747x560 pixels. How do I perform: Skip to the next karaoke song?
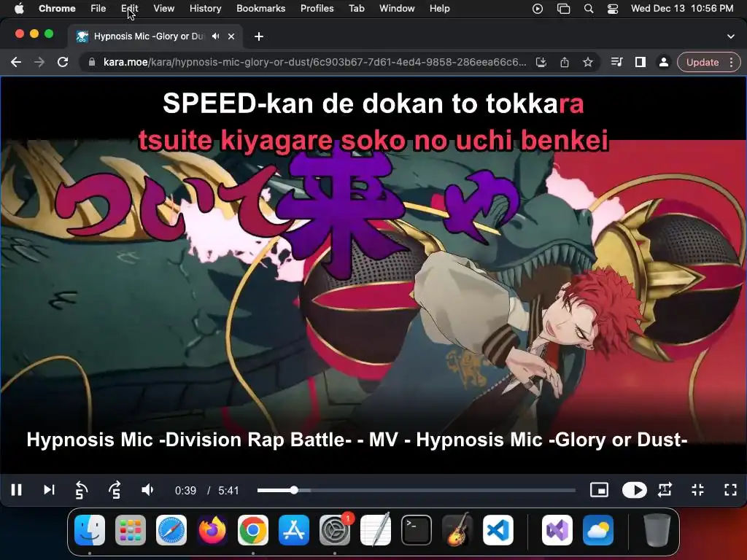(x=49, y=490)
